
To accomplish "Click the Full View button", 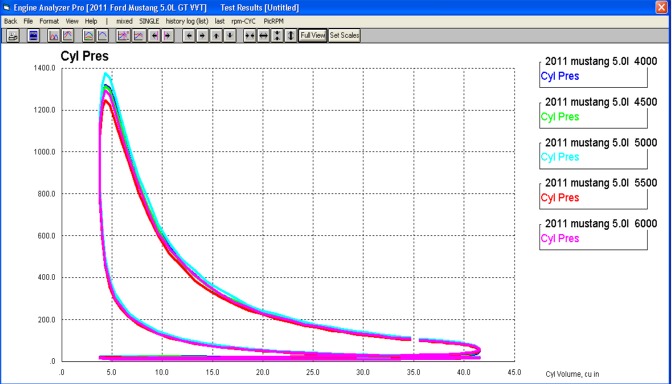I will tap(313, 36).
